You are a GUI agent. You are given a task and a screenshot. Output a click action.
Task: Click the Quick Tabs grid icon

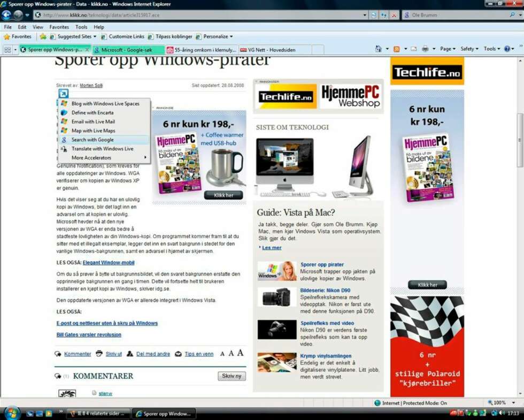[x=7, y=50]
